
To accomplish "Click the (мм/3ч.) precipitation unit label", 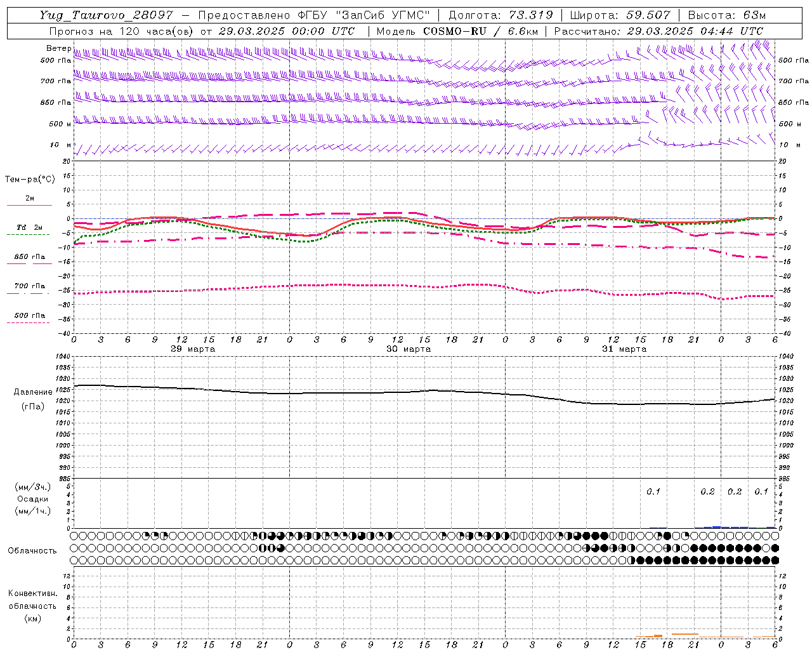I will click(32, 487).
